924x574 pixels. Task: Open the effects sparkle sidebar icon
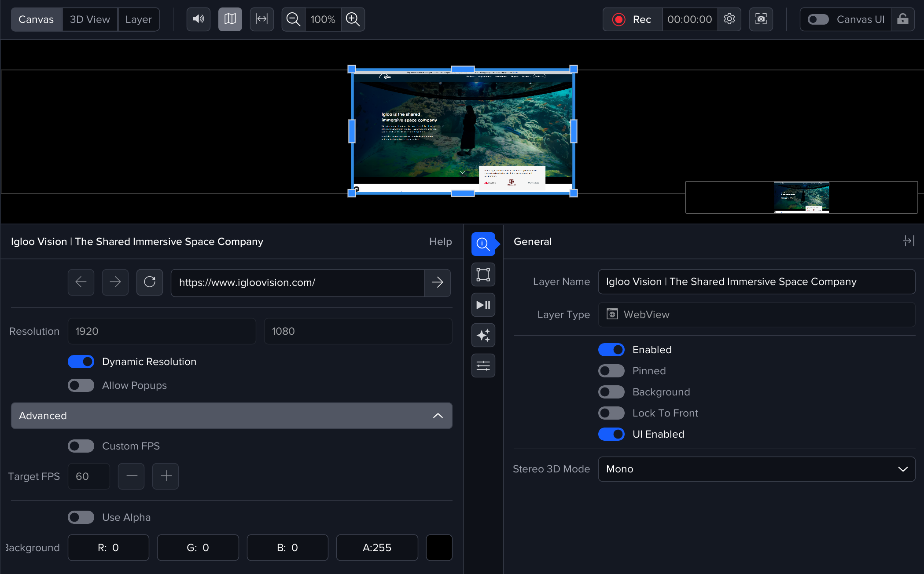click(x=483, y=335)
